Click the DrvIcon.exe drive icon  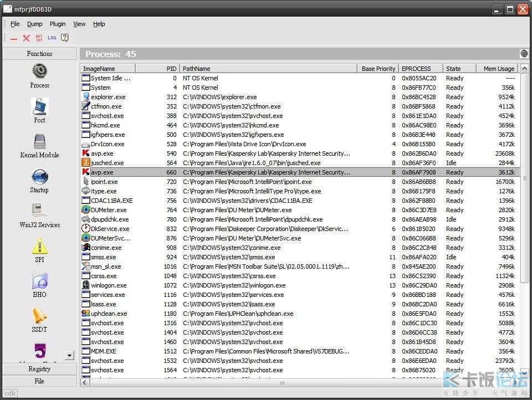point(86,144)
